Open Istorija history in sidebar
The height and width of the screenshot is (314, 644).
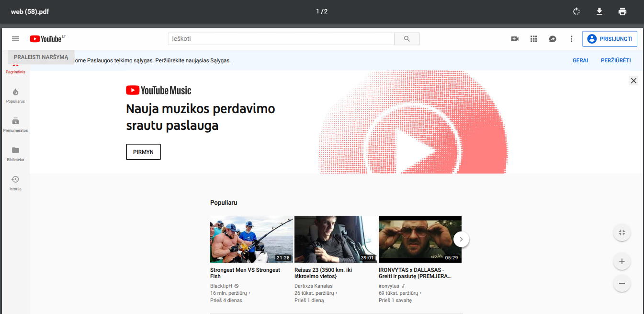tap(15, 183)
